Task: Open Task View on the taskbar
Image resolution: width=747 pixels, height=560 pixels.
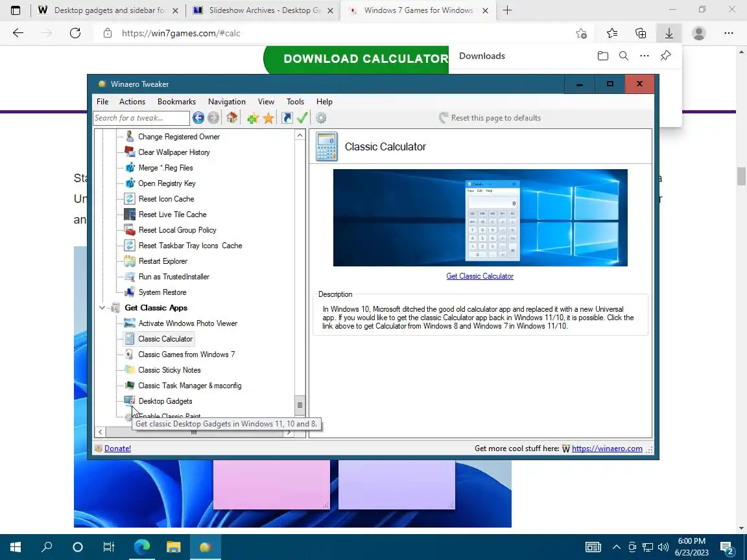Action: click(x=109, y=546)
